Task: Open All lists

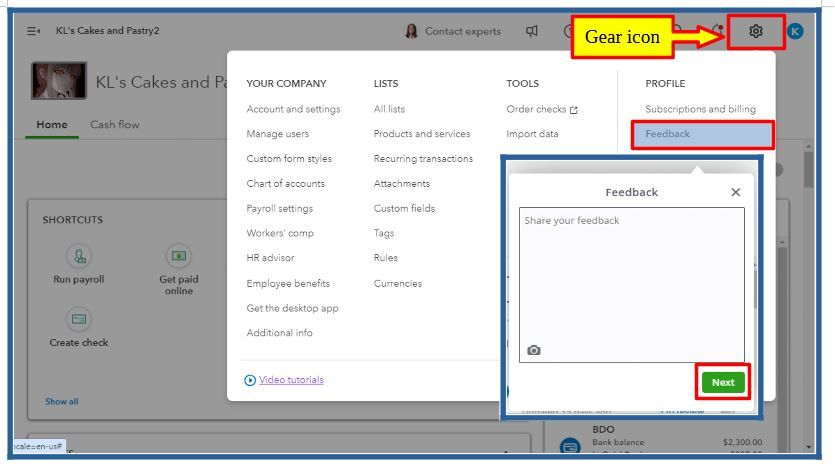Action: click(389, 109)
